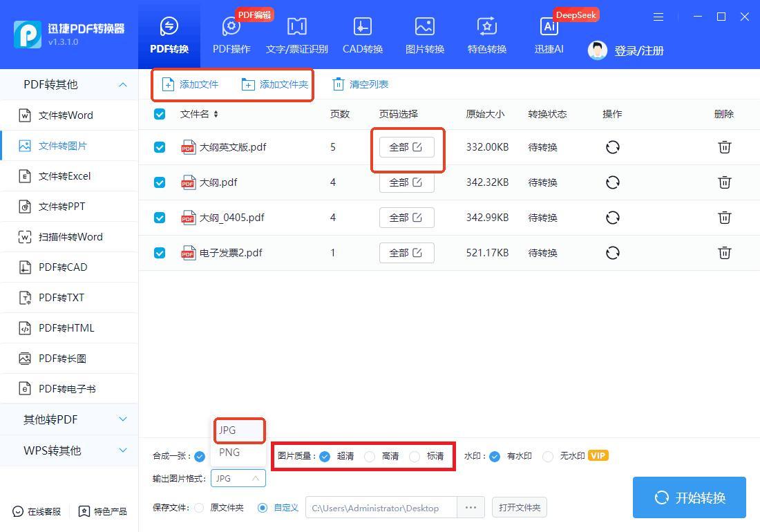Switch to the PDF操作 tab
The height and width of the screenshot is (532, 760).
pyautogui.click(x=231, y=35)
